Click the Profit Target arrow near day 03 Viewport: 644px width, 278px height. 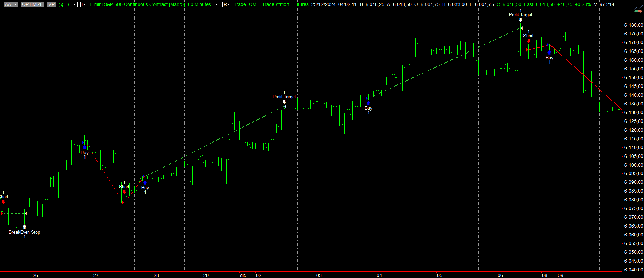tap(284, 102)
